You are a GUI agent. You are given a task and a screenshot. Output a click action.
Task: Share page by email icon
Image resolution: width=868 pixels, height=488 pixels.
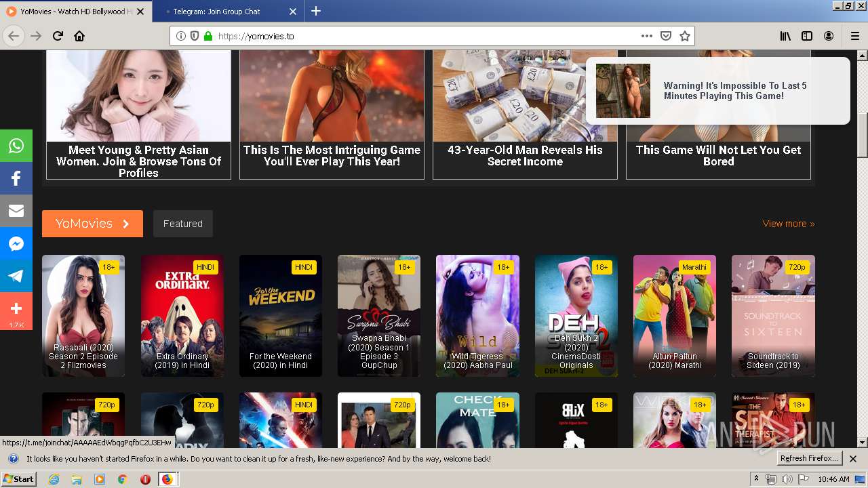(x=16, y=211)
